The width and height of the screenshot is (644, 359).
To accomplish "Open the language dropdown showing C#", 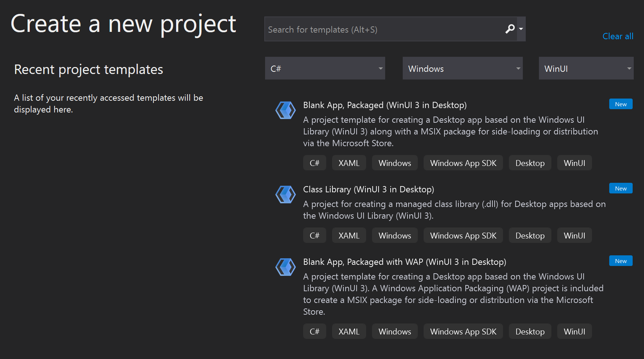I will tap(325, 68).
